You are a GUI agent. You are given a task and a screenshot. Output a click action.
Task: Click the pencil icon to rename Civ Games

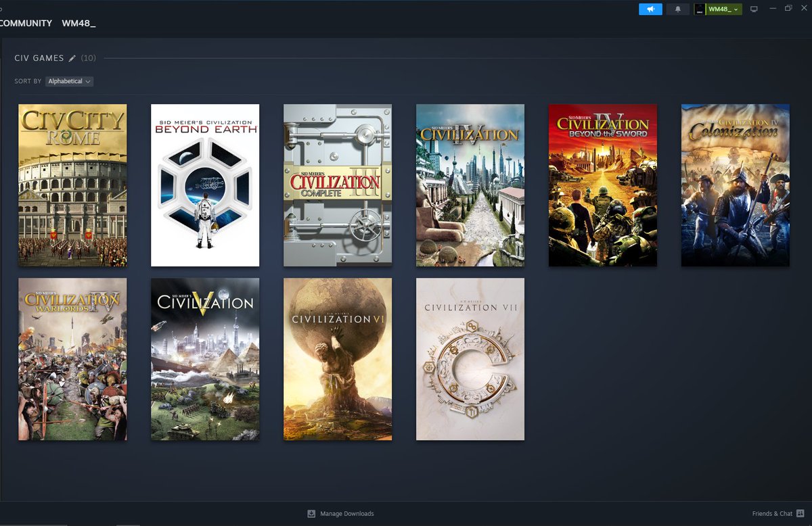(72, 58)
